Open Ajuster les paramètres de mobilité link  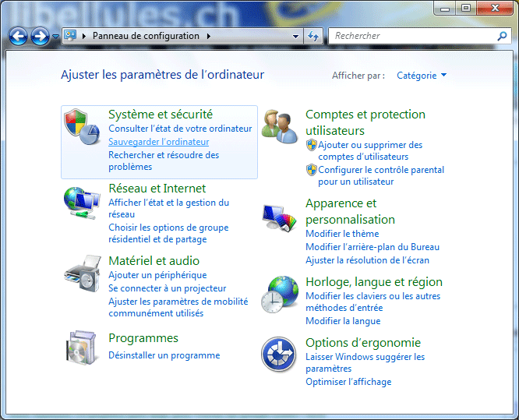click(178, 307)
